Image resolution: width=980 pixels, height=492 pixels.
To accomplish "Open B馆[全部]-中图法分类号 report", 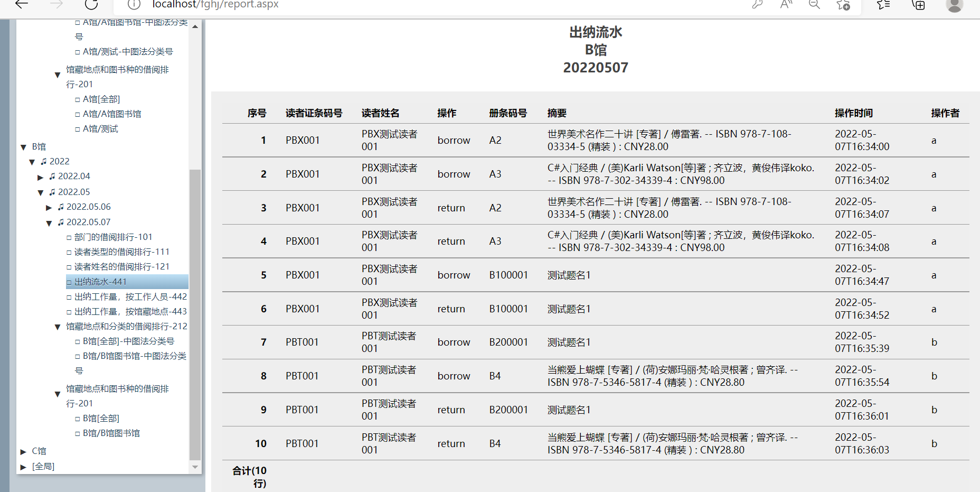I will (128, 341).
